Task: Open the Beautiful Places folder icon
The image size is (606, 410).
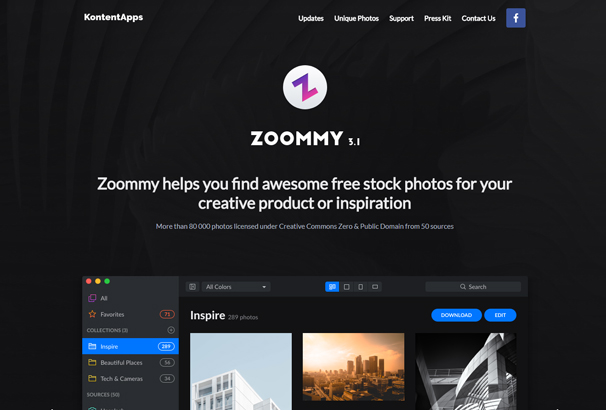Action: point(92,362)
